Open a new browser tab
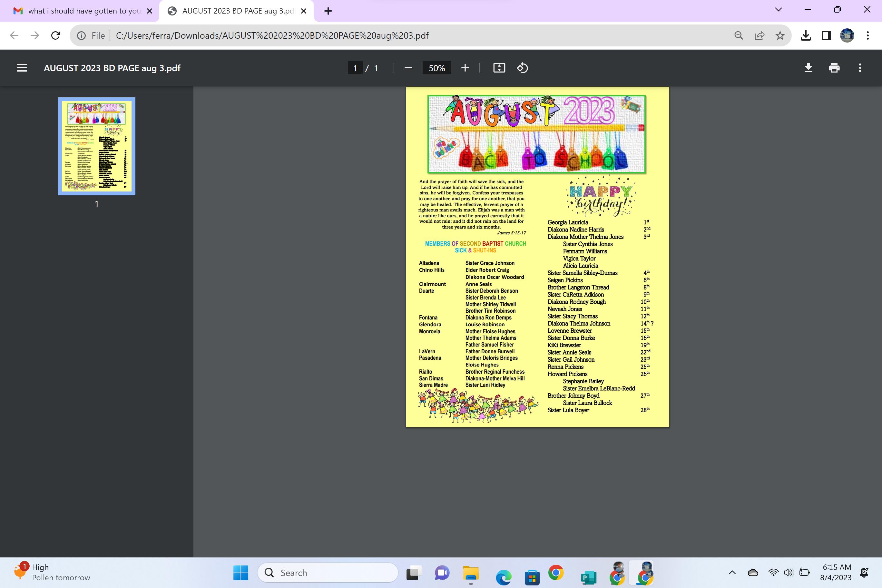The image size is (882, 588). (x=328, y=11)
